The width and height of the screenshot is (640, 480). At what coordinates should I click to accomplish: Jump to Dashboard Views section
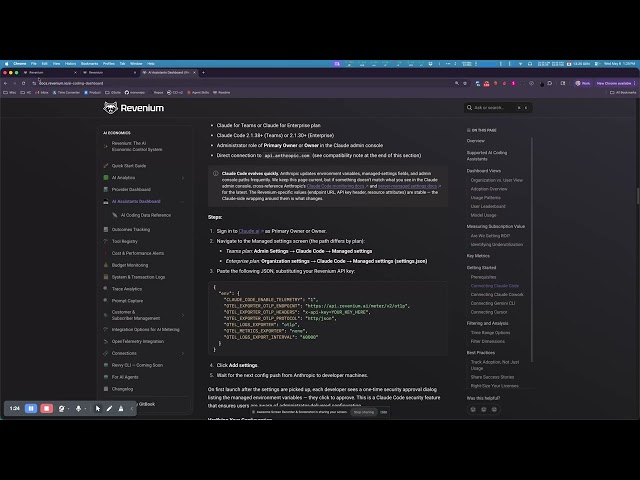484,171
